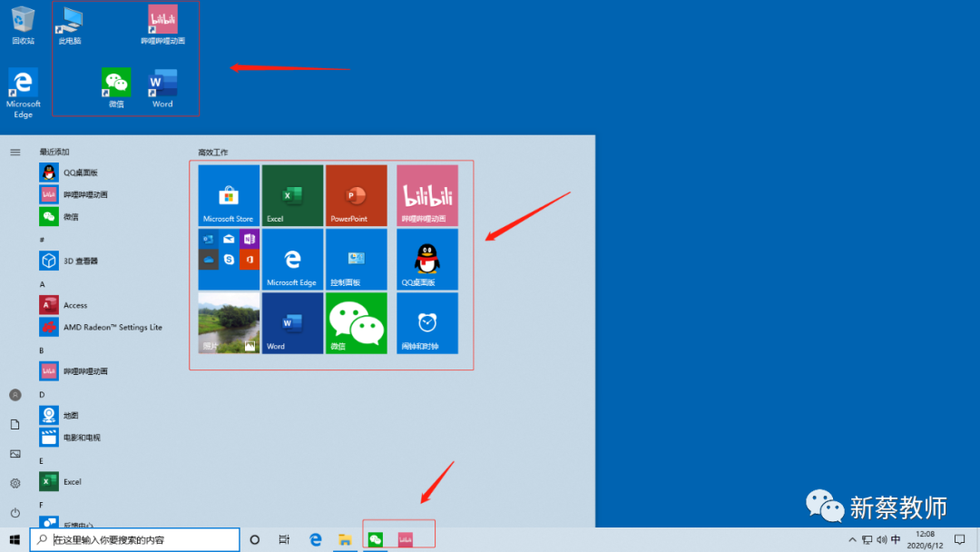Image resolution: width=980 pixels, height=552 pixels.
Task: Open the bilibili desktop shortcut
Action: (x=162, y=25)
